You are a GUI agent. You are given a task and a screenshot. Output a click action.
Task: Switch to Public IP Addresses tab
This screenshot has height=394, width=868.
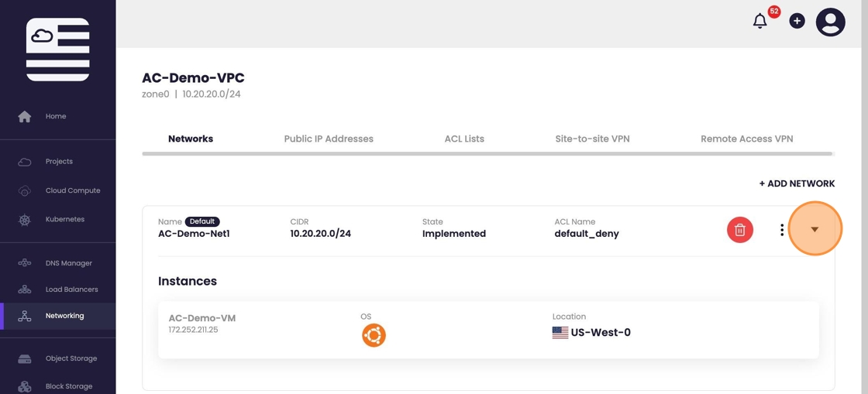pos(329,139)
